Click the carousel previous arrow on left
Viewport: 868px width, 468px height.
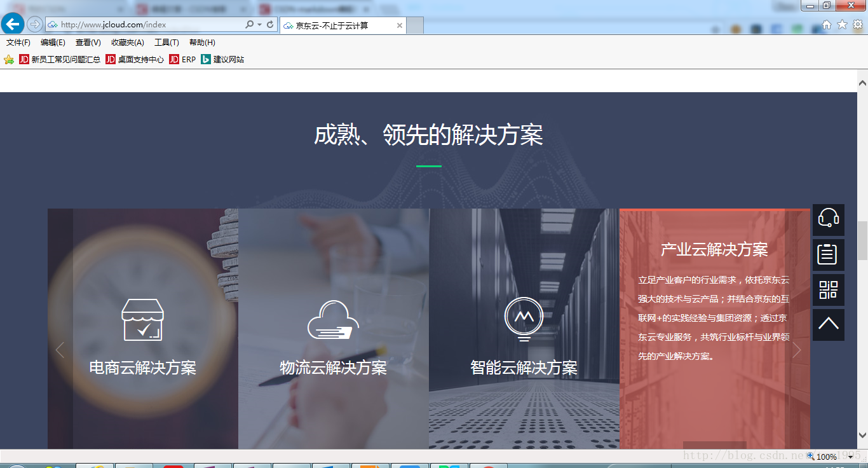click(x=60, y=350)
